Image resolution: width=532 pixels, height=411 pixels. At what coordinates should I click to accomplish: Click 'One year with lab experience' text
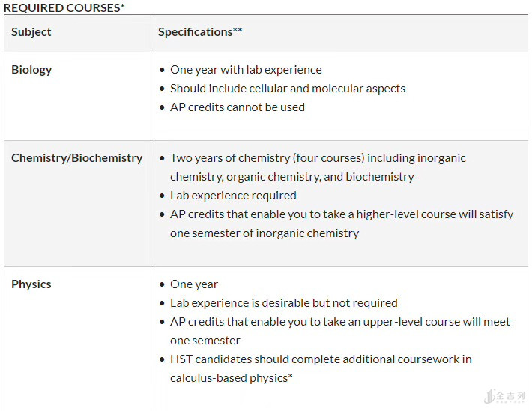tap(246, 70)
